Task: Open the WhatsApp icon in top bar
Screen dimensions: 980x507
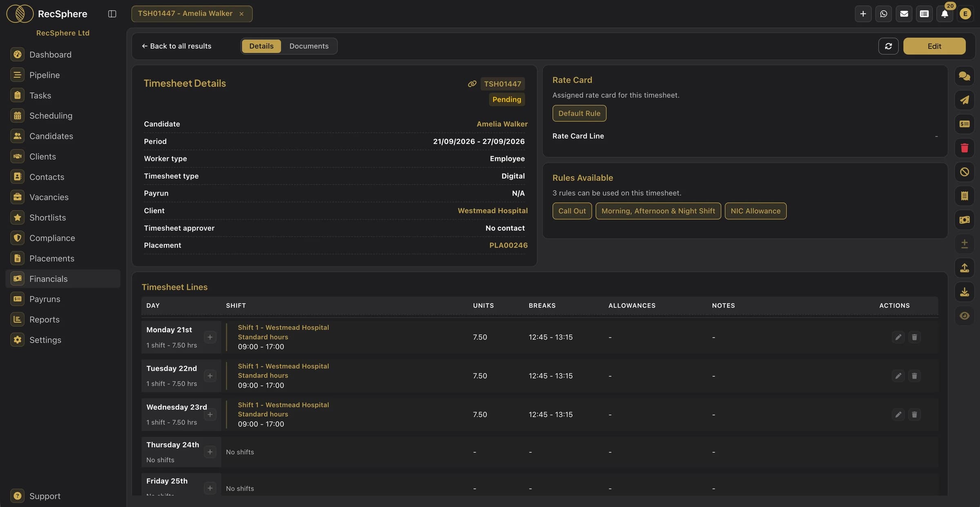Action: tap(883, 14)
